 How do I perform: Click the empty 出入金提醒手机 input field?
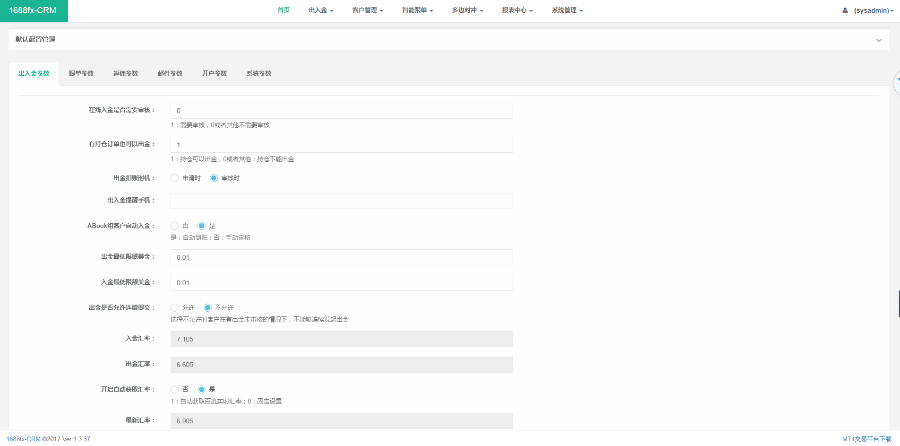pos(342,200)
